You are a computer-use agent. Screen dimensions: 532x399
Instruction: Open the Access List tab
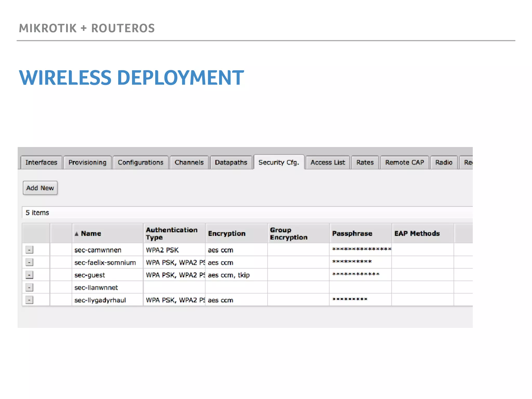328,162
